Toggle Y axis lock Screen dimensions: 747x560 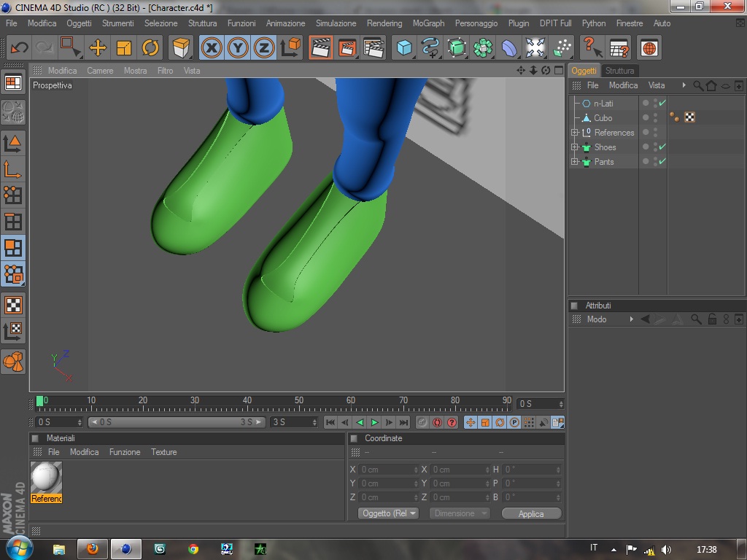tap(238, 48)
